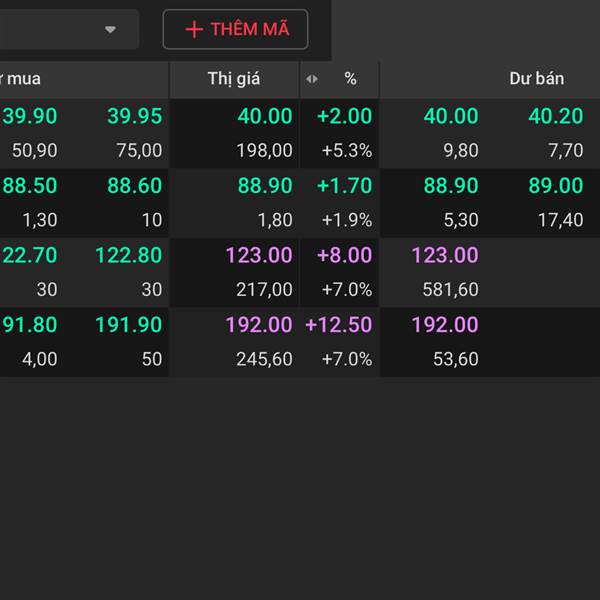This screenshot has width=600, height=600.
Task: Click the +5.3% percent change cell
Action: point(346,151)
